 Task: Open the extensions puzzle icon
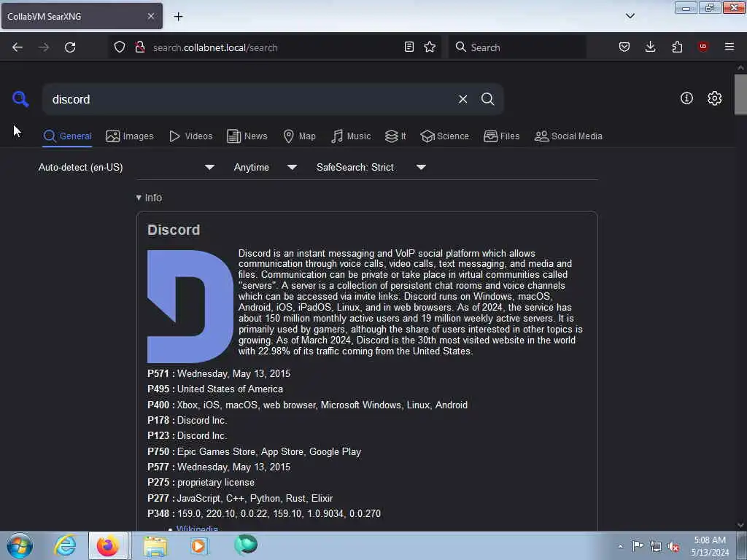677,47
